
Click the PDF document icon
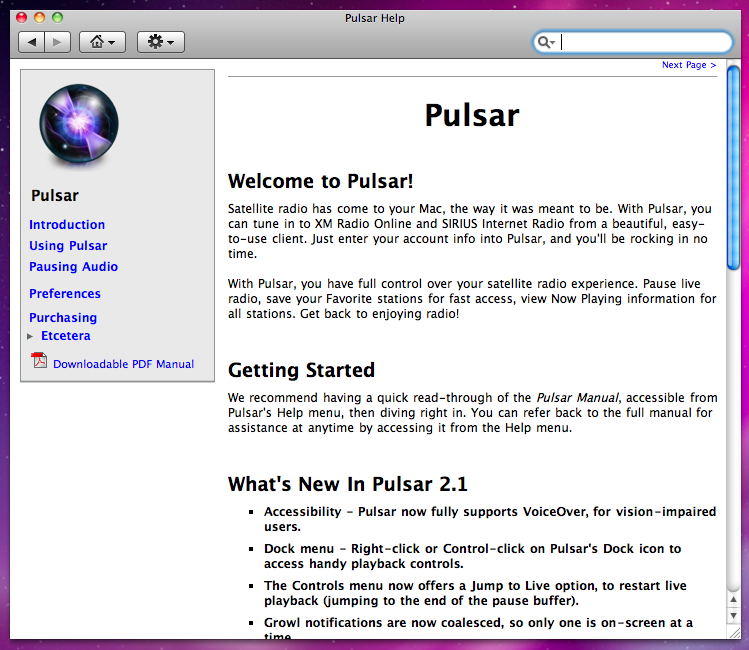39,361
